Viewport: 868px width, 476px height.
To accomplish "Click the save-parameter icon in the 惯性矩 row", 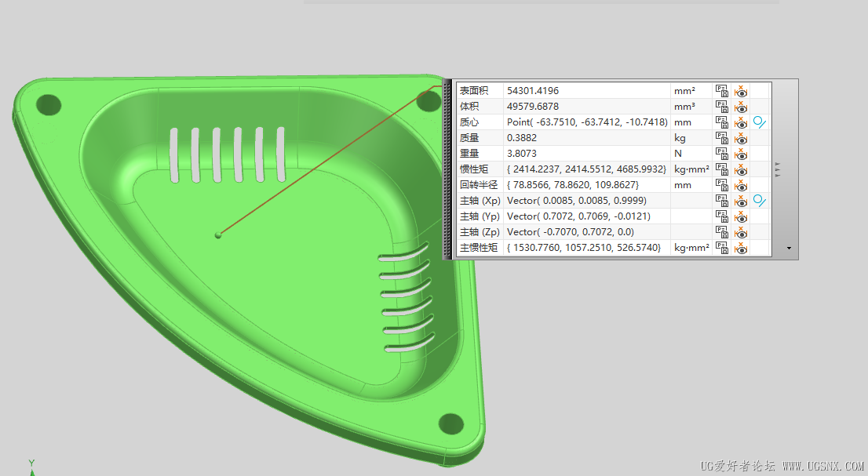I will [722, 169].
